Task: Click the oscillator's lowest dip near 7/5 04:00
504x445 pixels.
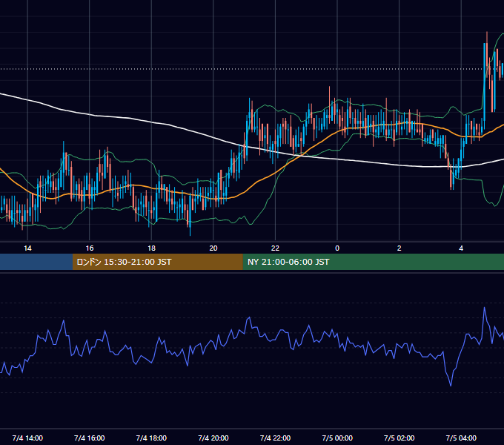Action: tap(451, 385)
